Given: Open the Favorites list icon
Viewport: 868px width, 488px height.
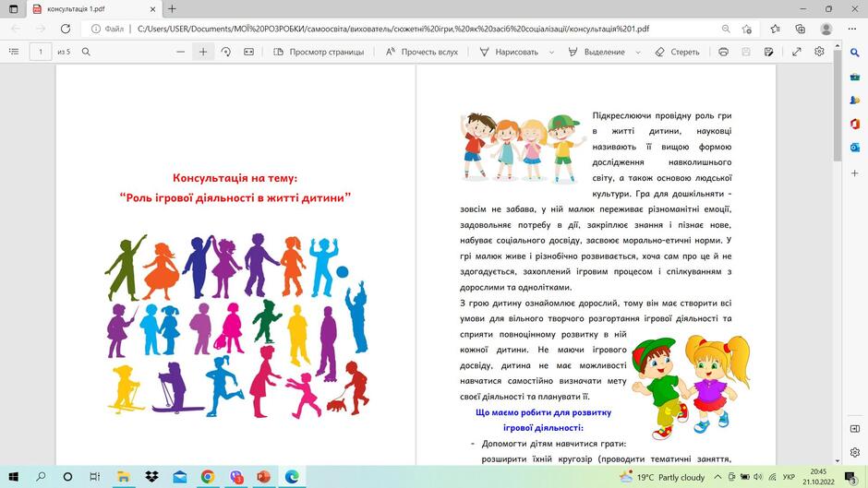Looking at the screenshot, I should pyautogui.click(x=775, y=29).
